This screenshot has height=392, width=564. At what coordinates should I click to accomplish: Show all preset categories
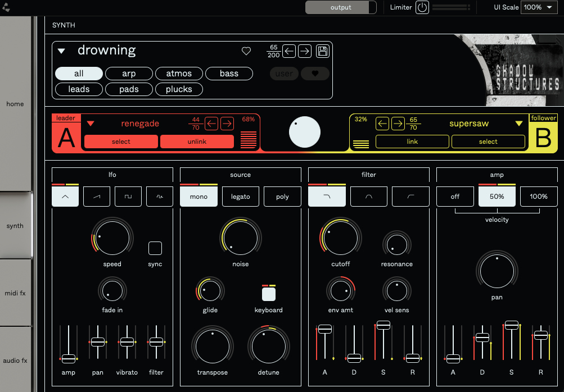tap(79, 74)
